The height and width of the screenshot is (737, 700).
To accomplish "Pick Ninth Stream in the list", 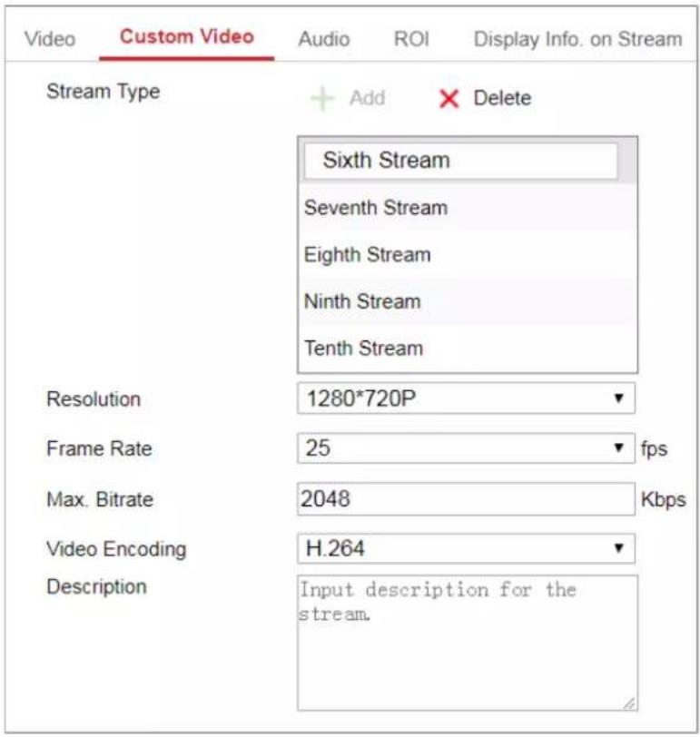I will tap(468, 301).
